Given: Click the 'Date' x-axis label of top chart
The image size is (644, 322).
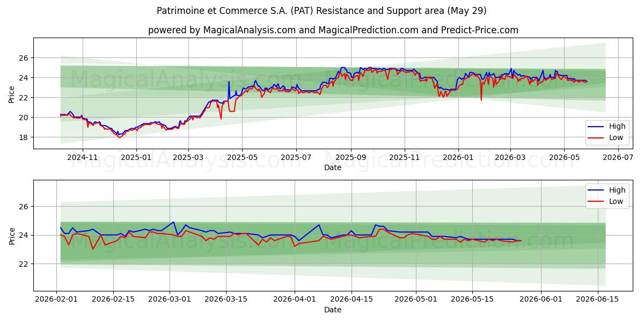Looking at the screenshot, I should pos(333,167).
